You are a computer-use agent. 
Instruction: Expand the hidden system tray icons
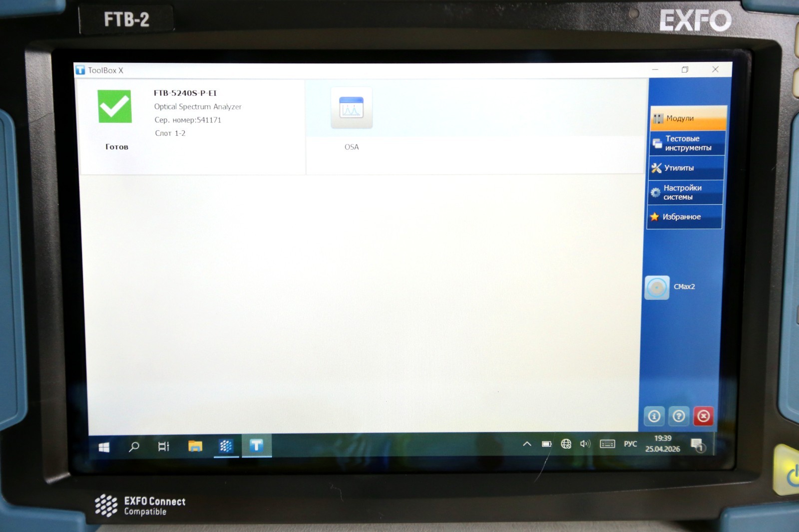(x=527, y=444)
